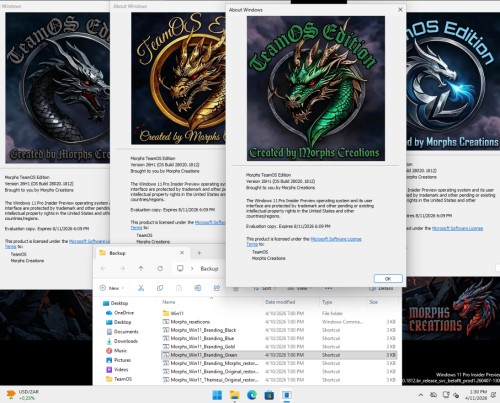Open File Explorer from the taskbar
Screen dimensions: 500x403
point(235,395)
